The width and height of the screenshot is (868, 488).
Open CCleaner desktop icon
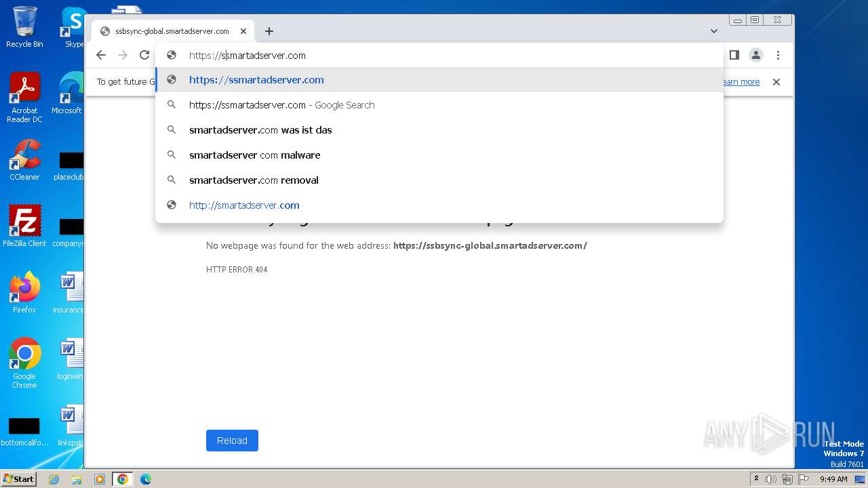click(24, 160)
